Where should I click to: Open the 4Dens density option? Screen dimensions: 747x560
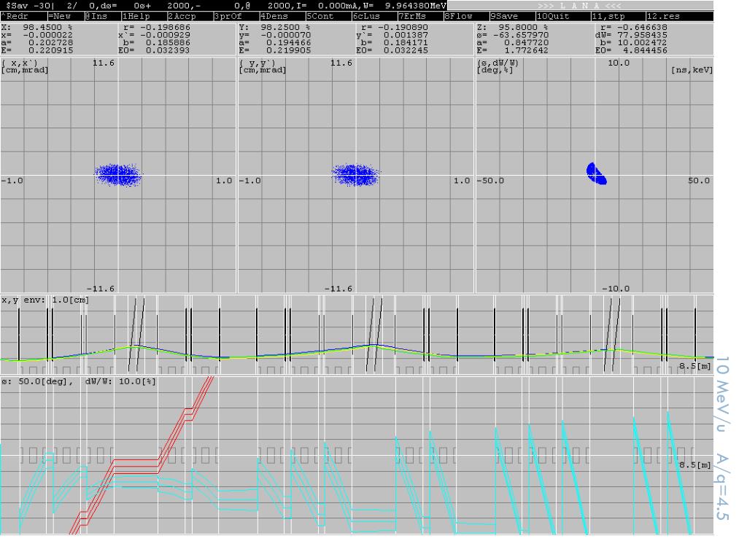[x=274, y=16]
